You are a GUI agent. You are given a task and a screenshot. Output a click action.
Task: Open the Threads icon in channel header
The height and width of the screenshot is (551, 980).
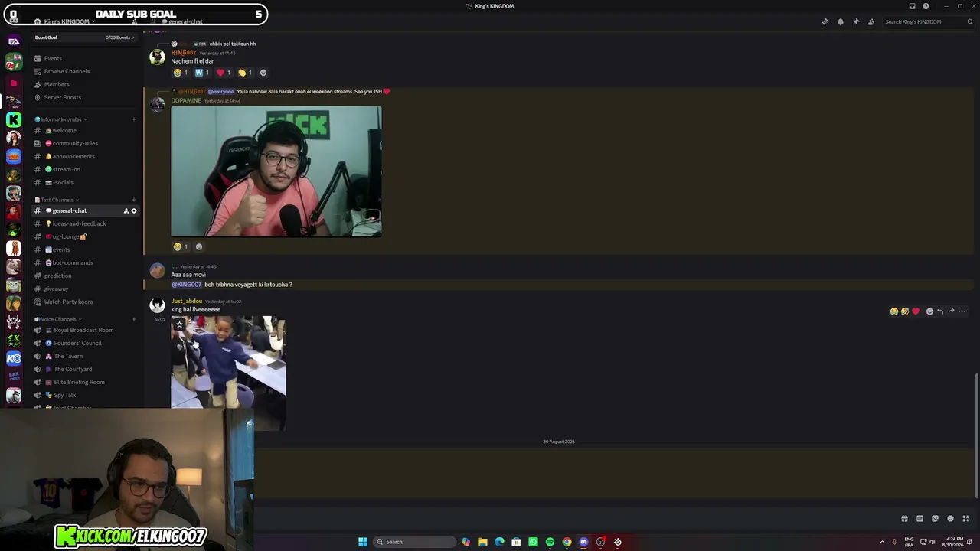click(x=825, y=21)
